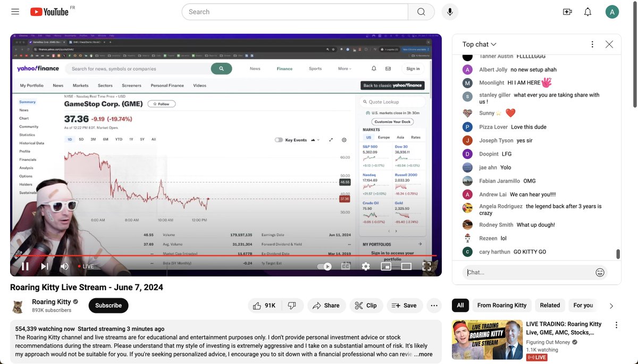Subscribe to Roaring Kitty

108,306
